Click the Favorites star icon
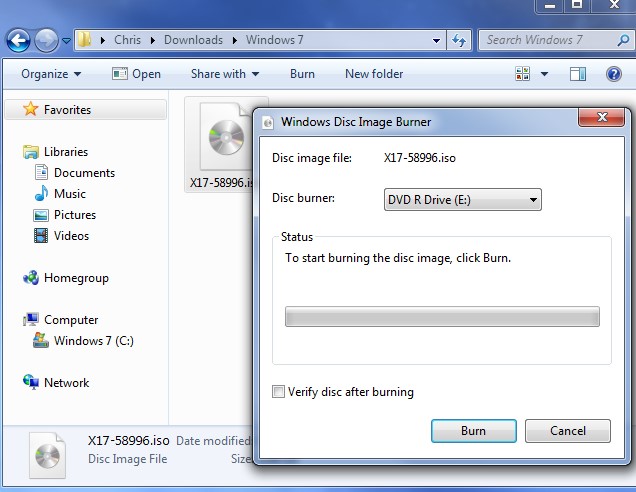Screen dimensions: 636x492 click(x=31, y=109)
